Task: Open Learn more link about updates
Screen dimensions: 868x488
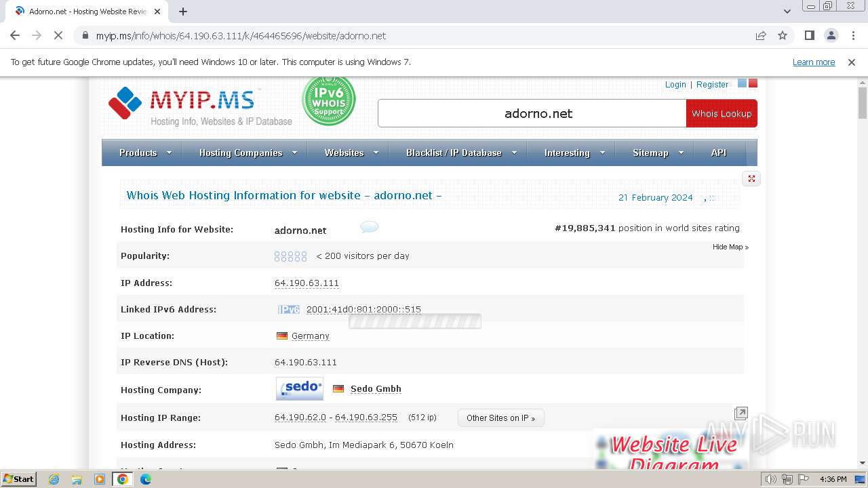Action: [814, 62]
